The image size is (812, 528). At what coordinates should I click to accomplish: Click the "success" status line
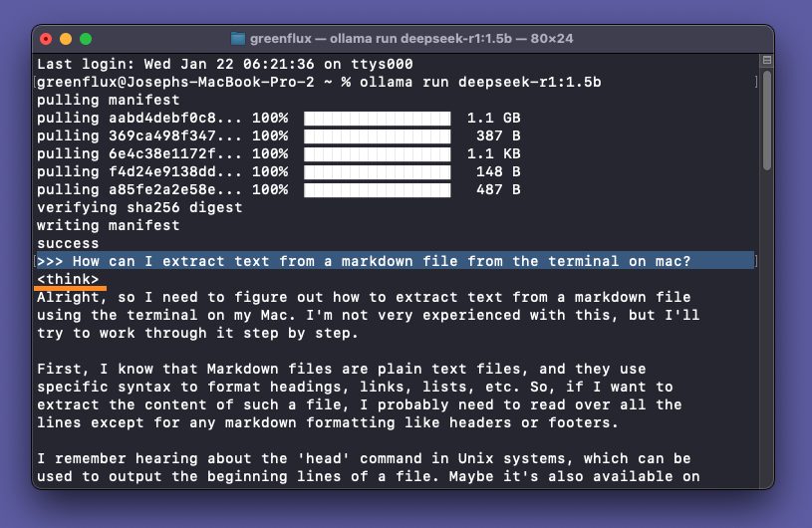(x=68, y=243)
